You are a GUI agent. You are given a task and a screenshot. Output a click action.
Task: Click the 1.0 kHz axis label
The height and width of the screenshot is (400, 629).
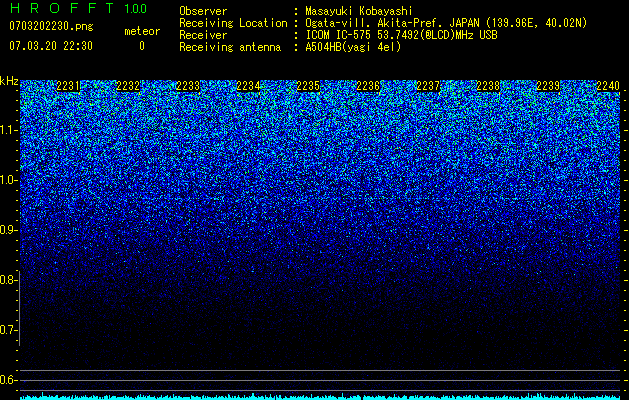[x=9, y=180]
